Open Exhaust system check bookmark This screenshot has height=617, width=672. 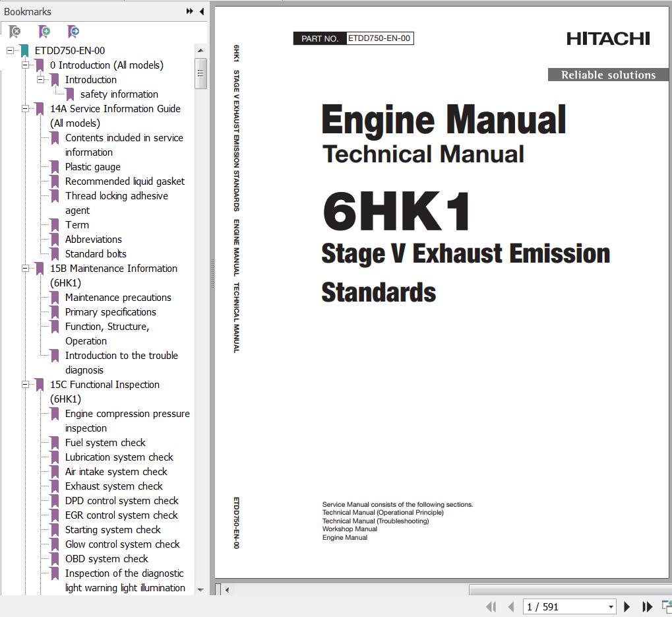(113, 486)
